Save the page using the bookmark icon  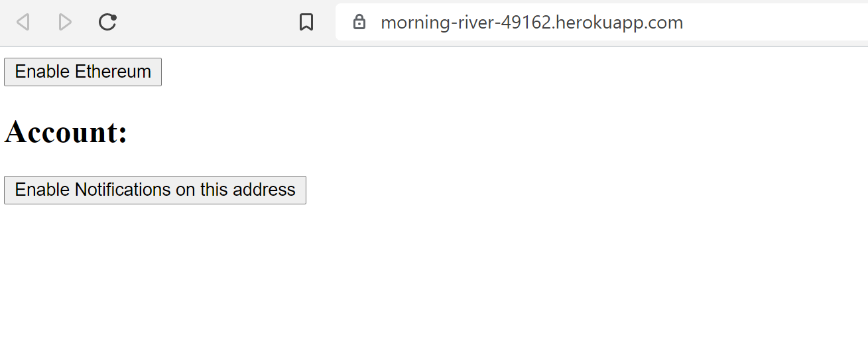point(306,23)
